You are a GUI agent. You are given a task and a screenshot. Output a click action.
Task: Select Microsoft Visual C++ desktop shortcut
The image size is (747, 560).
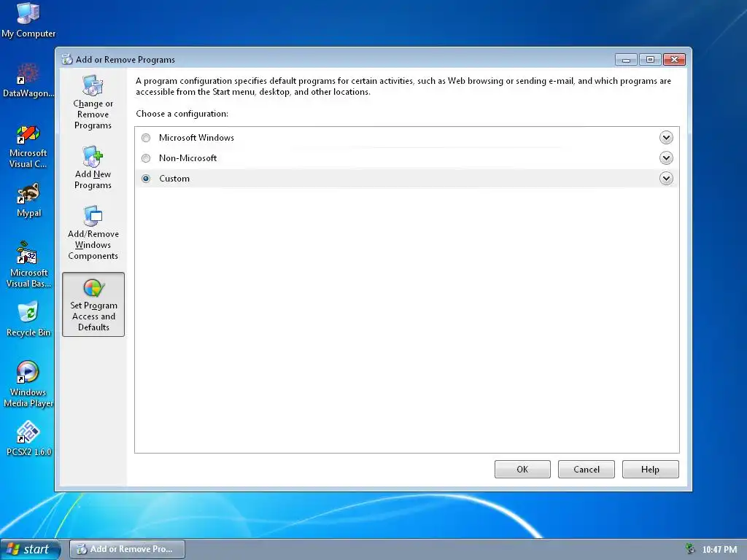click(x=28, y=146)
